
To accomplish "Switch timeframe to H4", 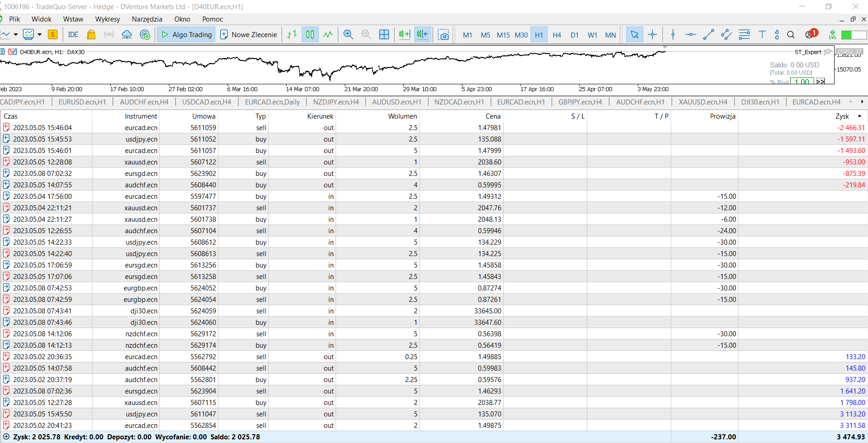I will 557,35.
